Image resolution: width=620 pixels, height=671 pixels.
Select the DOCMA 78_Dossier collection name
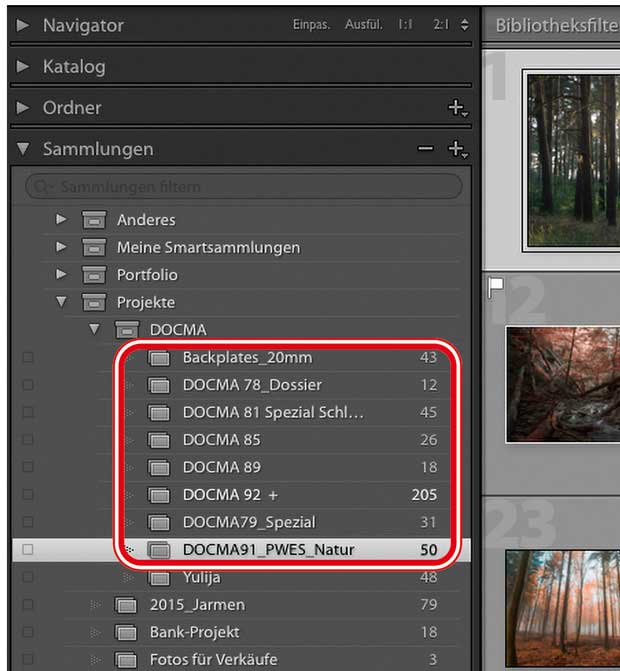252,385
